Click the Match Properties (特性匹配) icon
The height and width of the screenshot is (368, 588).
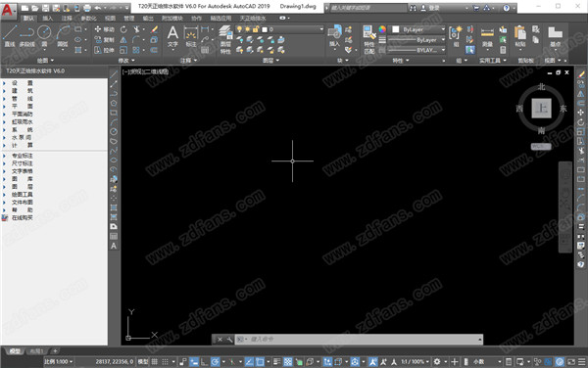pyautogui.click(x=369, y=39)
